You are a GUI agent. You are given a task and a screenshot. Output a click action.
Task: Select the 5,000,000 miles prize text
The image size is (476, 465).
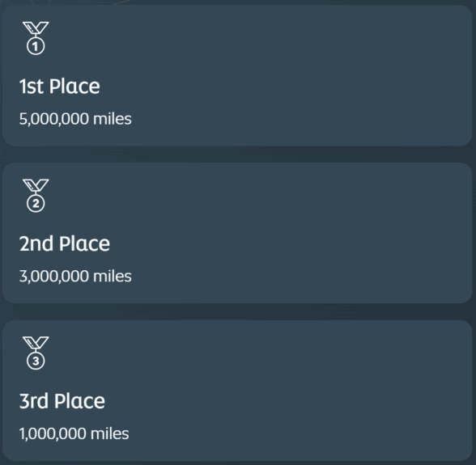coord(75,119)
